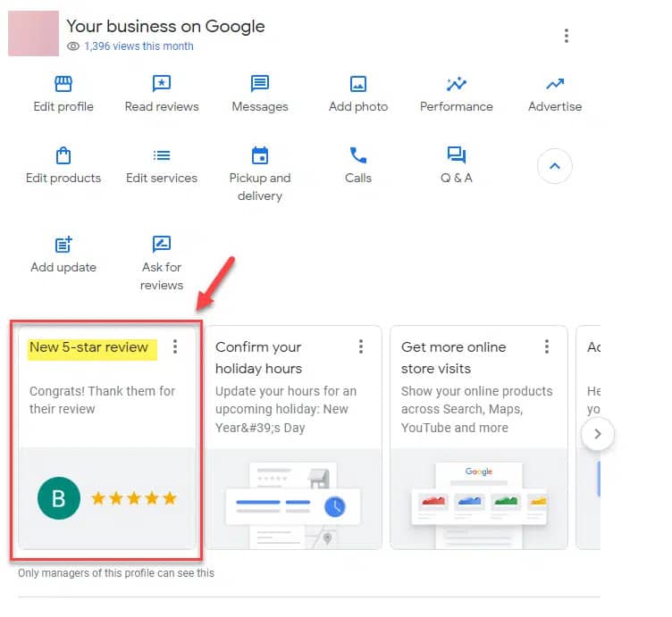Open the 1,396 views this month link

(x=139, y=46)
